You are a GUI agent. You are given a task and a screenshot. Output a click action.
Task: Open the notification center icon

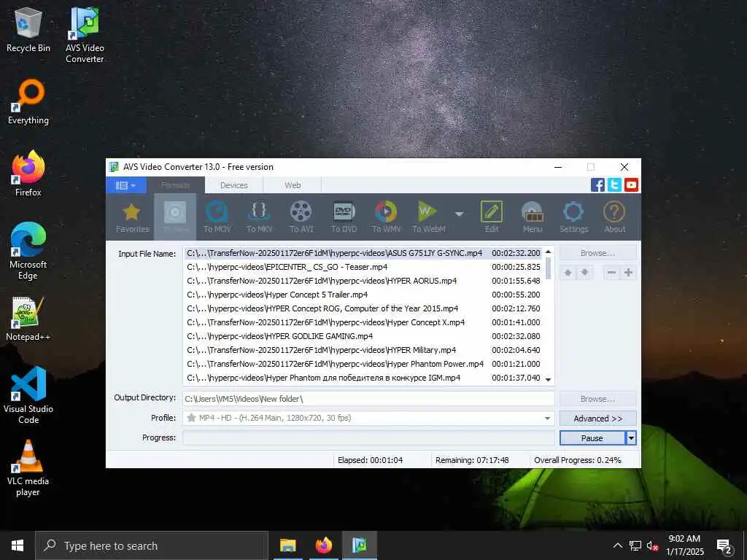(724, 545)
